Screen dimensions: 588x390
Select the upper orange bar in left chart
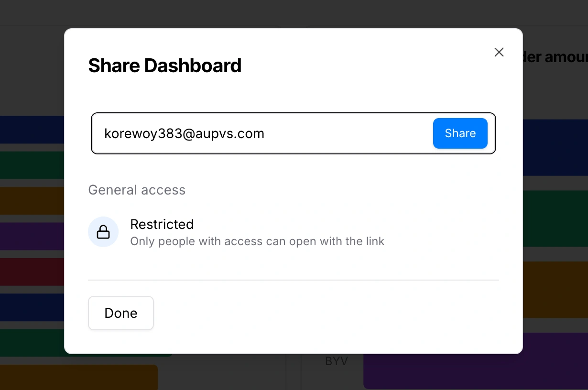coord(32,201)
